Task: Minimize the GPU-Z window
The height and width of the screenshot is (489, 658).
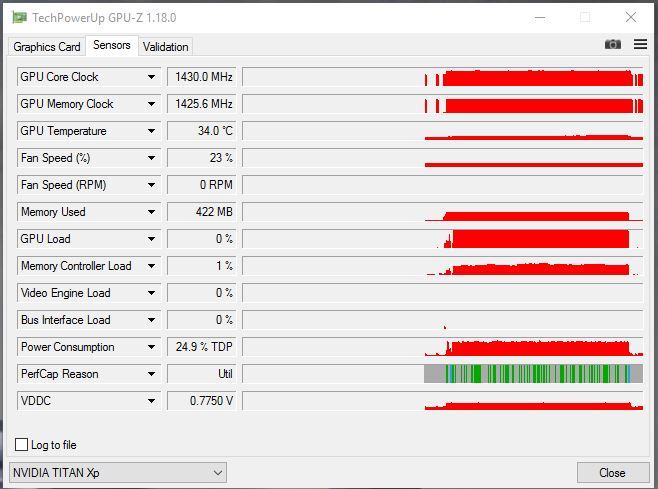Action: click(x=540, y=18)
